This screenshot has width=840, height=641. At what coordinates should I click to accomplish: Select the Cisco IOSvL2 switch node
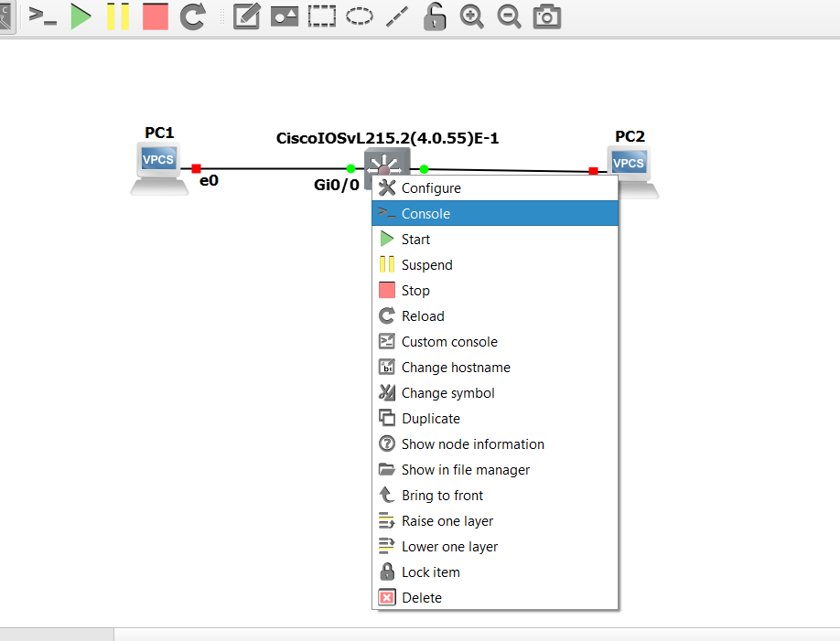[x=387, y=162]
